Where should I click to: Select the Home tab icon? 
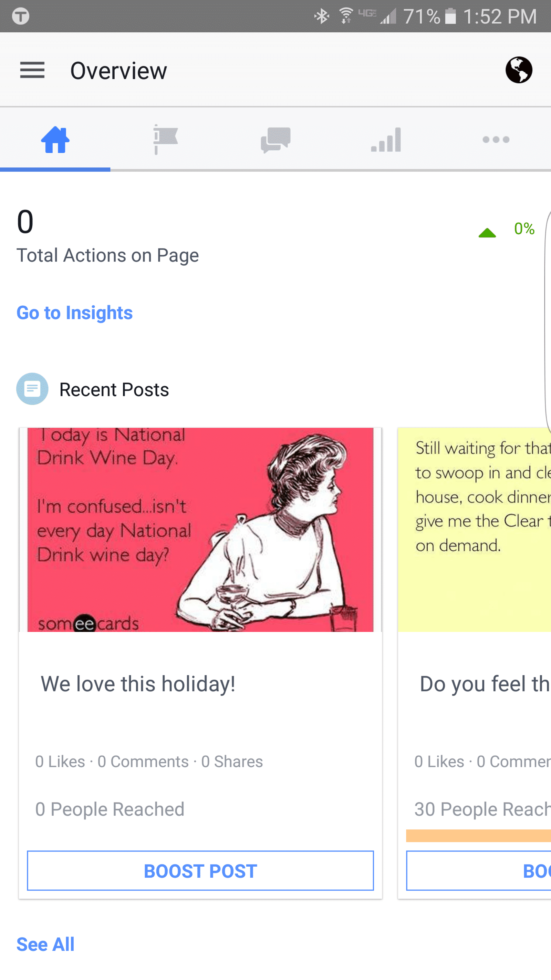pos(55,140)
